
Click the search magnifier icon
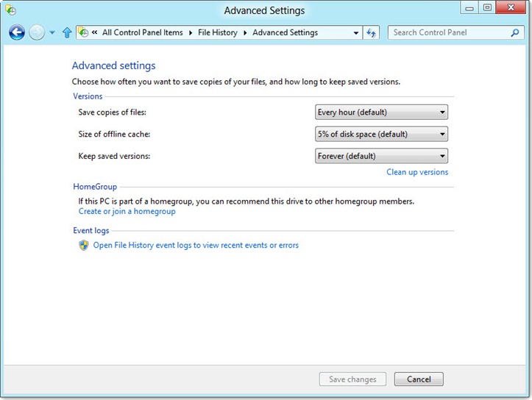[514, 33]
